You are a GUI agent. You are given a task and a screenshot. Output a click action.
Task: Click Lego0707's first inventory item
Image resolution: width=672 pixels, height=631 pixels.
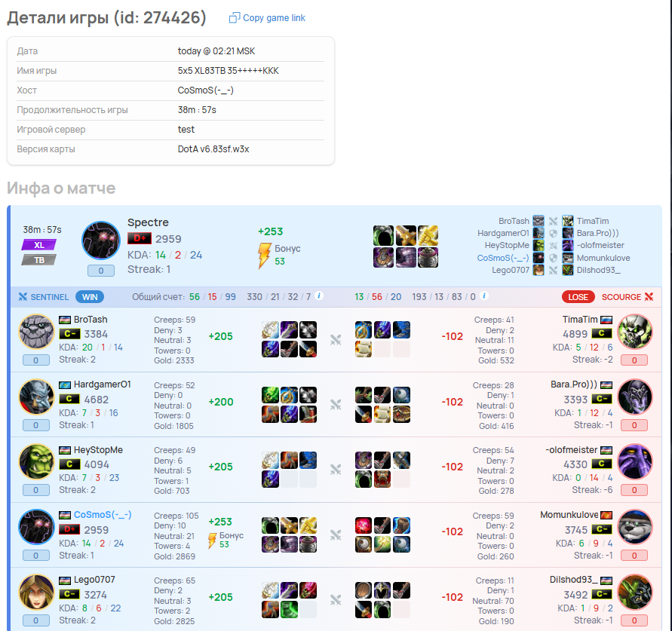pos(270,590)
